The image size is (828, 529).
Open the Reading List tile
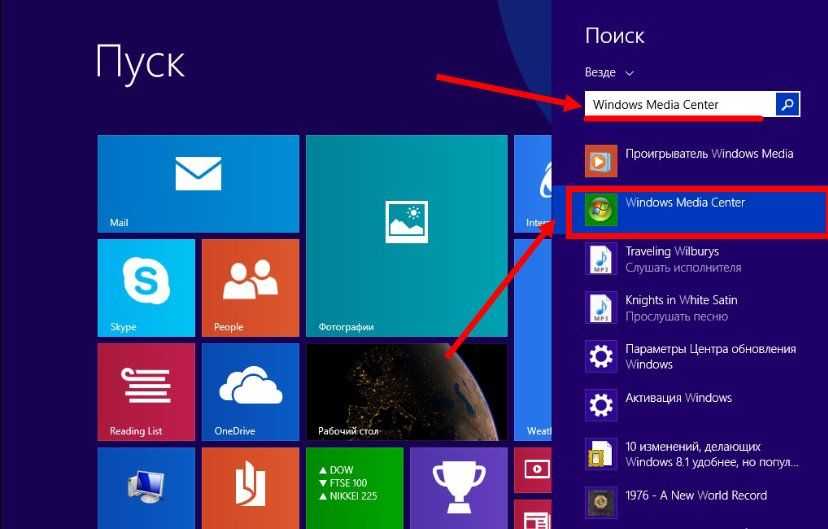pyautogui.click(x=146, y=391)
